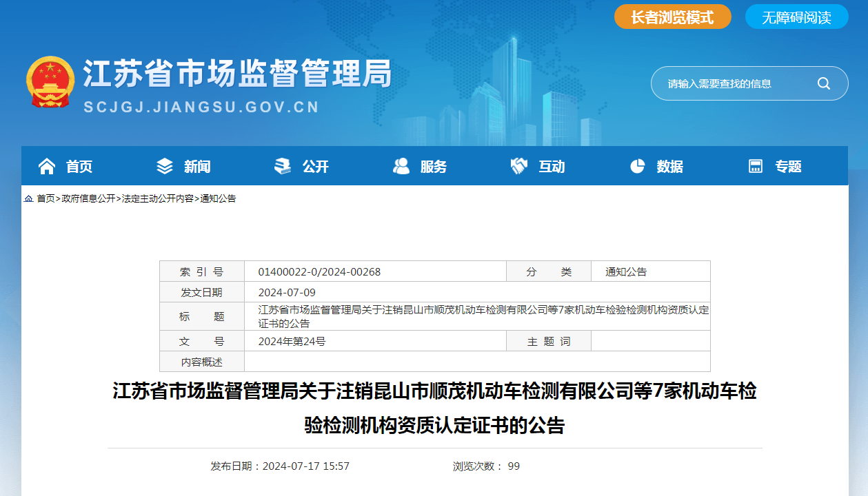Click the 内容概述 label cell
The height and width of the screenshot is (496, 868).
click(202, 362)
